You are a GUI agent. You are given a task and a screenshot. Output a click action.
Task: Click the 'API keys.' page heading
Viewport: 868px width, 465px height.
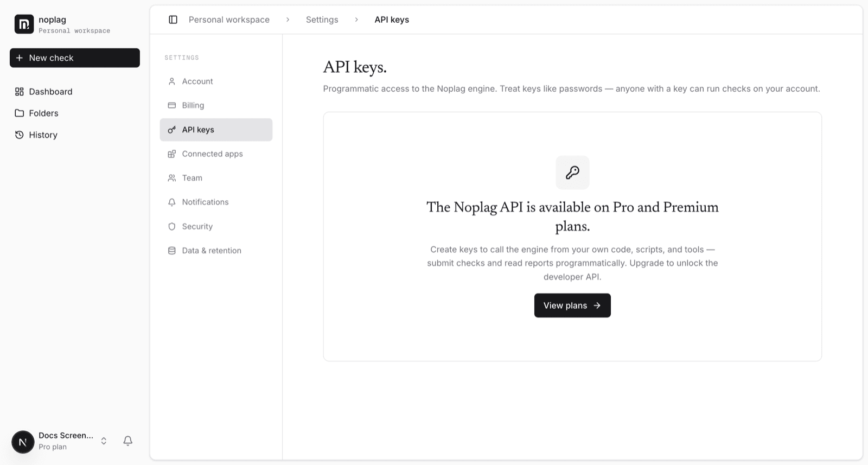(355, 67)
